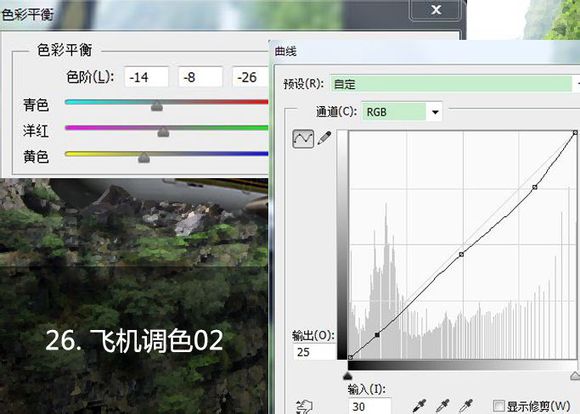Image resolution: width=580 pixels, height=414 pixels.
Task: Click the white point triangle below curve
Action: tap(575, 376)
